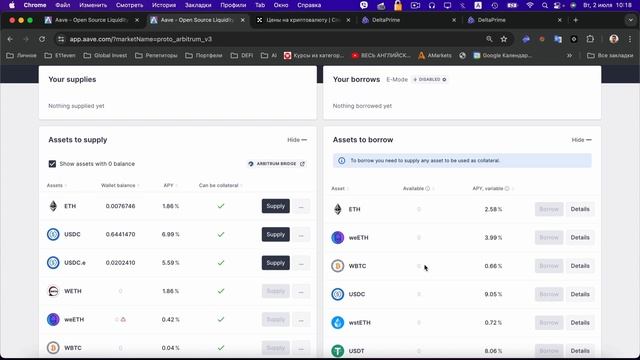Open the DEFI bookmarks folder
Screen dimensions: 640x360
242,56
